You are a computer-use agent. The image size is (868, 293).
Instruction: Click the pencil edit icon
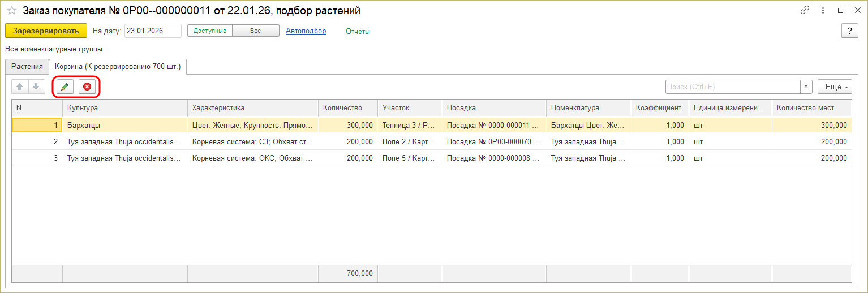tap(65, 87)
